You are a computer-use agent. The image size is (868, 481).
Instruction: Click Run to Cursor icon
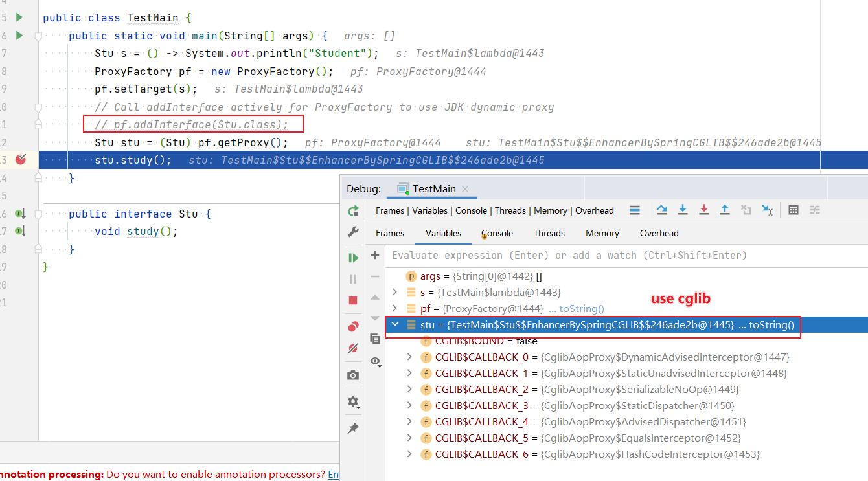(x=768, y=210)
